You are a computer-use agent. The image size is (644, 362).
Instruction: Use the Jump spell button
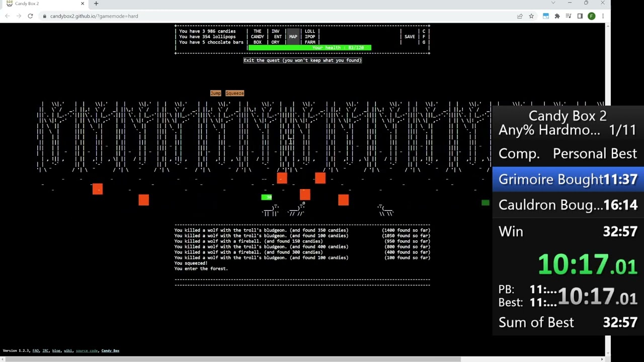click(x=215, y=93)
